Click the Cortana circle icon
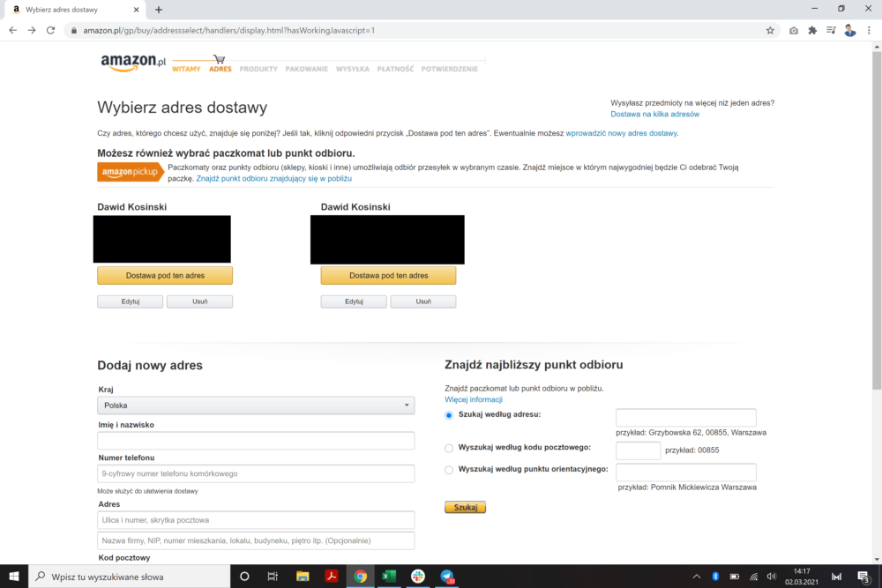The width and height of the screenshot is (882, 588). 244,577
